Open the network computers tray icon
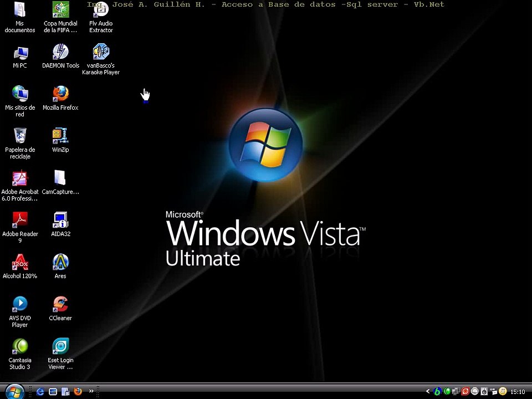532x399 pixels. 456,392
